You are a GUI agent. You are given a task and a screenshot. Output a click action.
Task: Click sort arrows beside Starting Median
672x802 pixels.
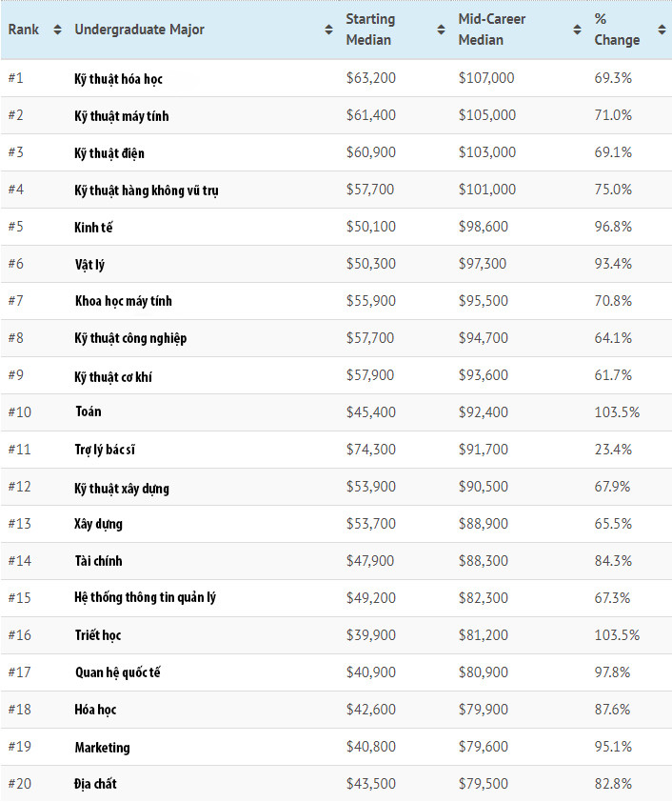(441, 30)
